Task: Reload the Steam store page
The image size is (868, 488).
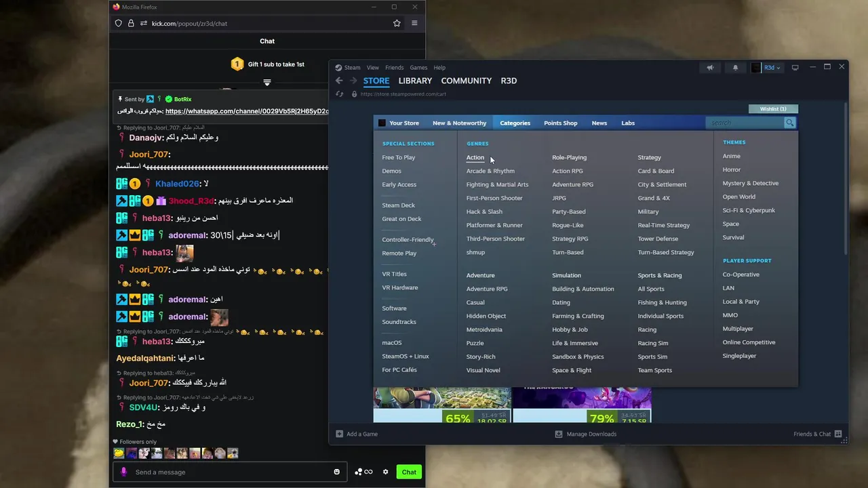Action: point(340,94)
